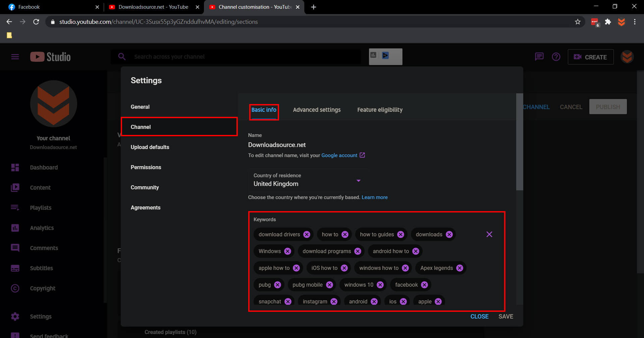Switch to the Basic info tab
The image size is (644, 338).
point(264,110)
